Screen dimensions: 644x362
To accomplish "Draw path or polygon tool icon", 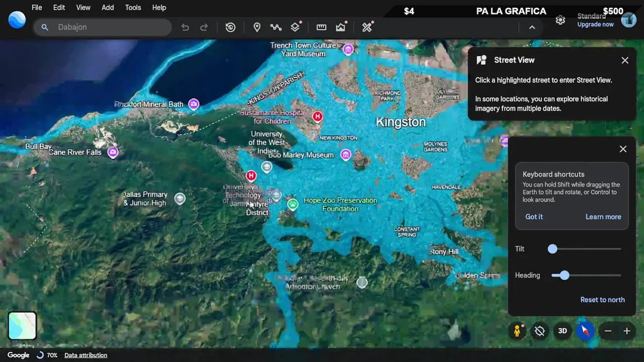I will (276, 27).
